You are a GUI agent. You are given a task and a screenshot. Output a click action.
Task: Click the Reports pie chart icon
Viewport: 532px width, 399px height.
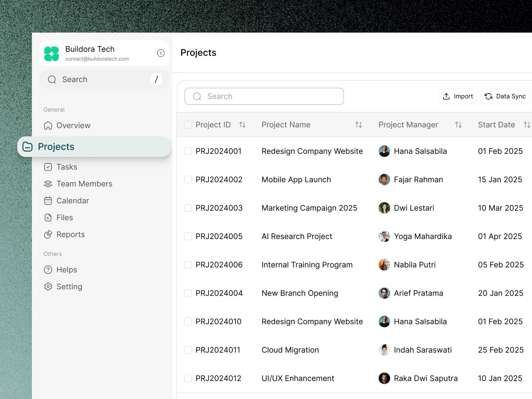pos(49,234)
